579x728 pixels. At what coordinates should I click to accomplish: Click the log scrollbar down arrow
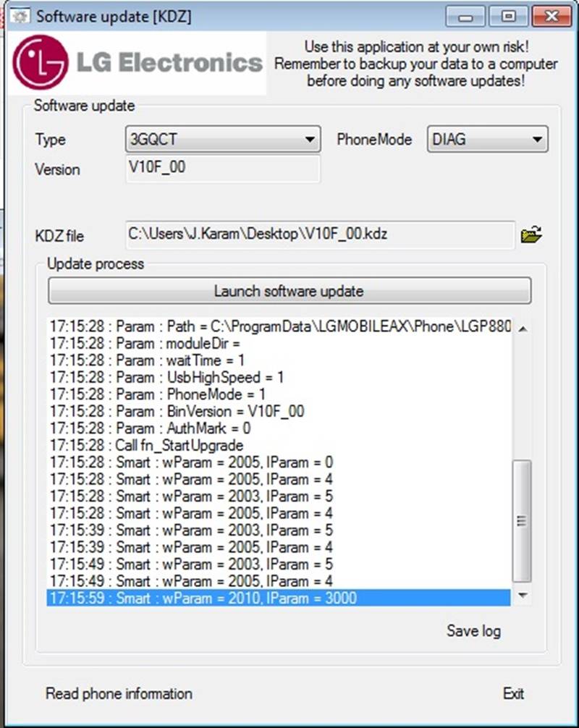pos(523,596)
